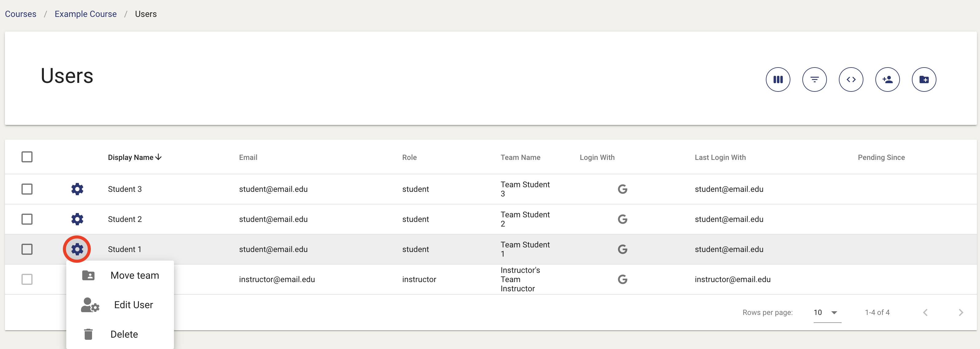Check the checkbox for Student 1
The image size is (980, 349).
pyautogui.click(x=27, y=249)
